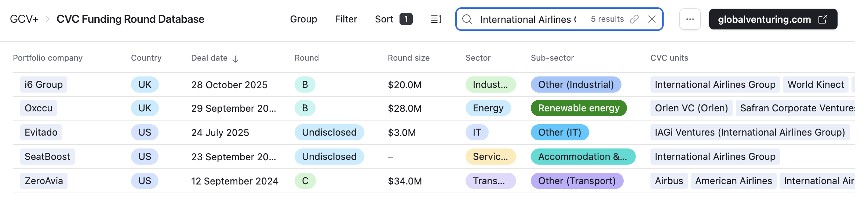Click the Accommodation sub-sector tag for SeatBoost
The width and height of the screenshot is (868, 208).
point(583,157)
